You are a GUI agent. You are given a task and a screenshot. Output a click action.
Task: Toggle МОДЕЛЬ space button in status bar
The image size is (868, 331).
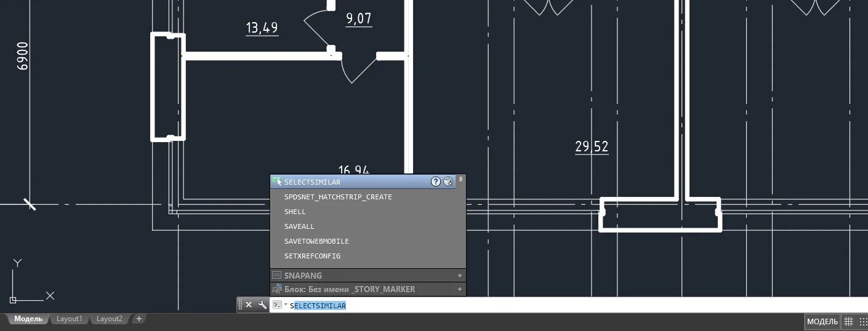coord(822,322)
